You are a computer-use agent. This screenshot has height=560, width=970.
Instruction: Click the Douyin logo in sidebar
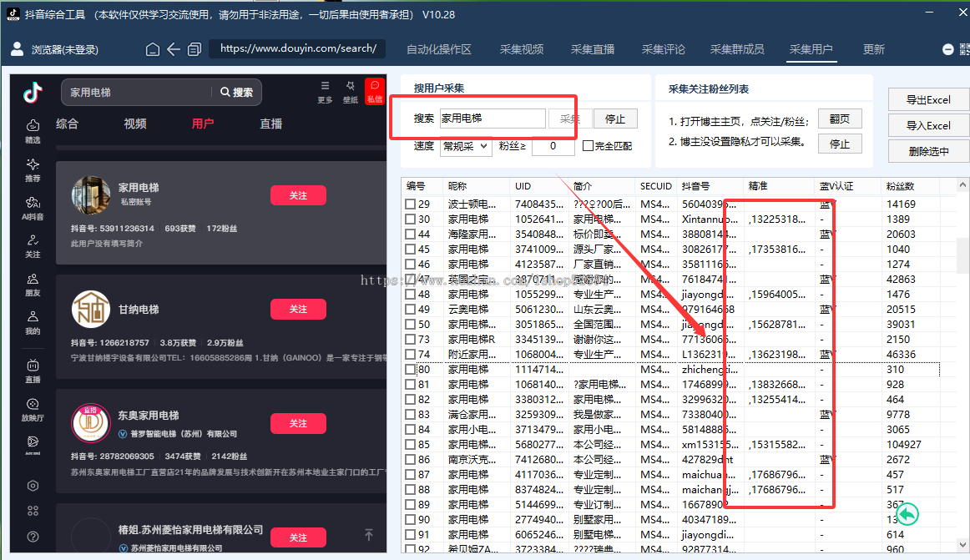click(33, 92)
